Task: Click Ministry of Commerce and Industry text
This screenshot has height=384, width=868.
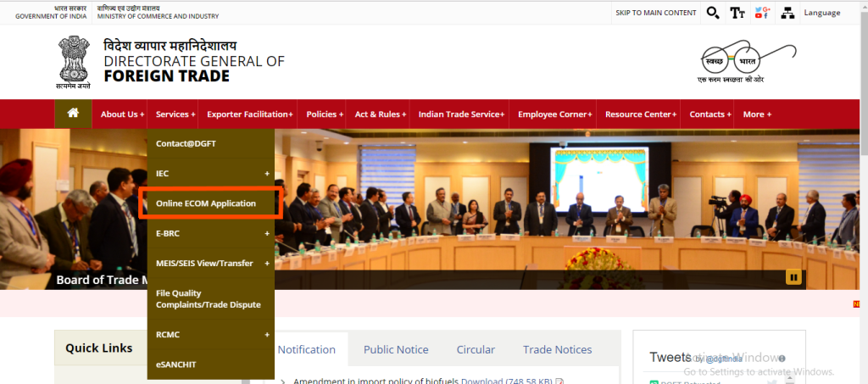Action: (158, 16)
